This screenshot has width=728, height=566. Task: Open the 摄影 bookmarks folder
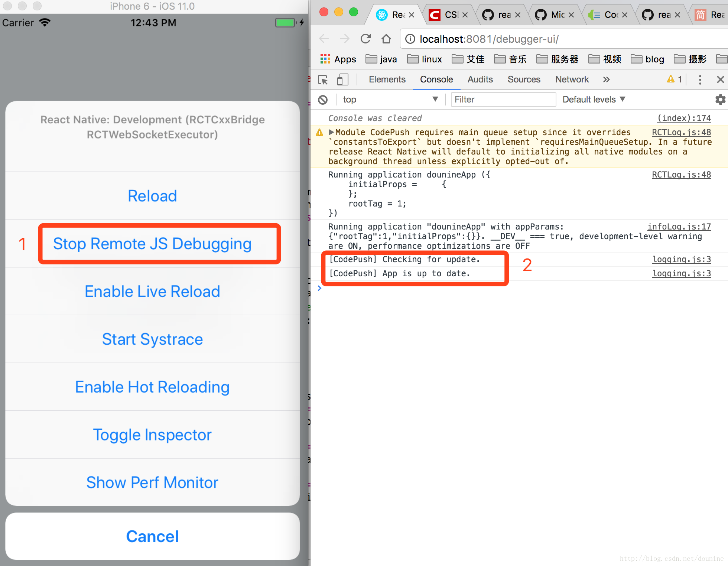[x=690, y=59]
